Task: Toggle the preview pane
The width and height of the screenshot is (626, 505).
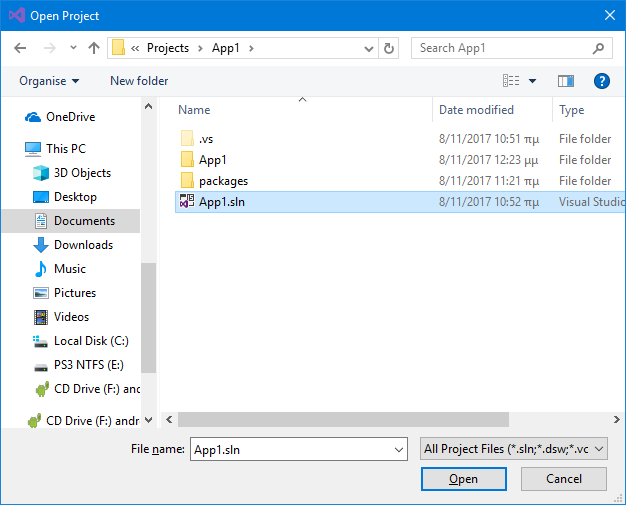Action: click(566, 81)
